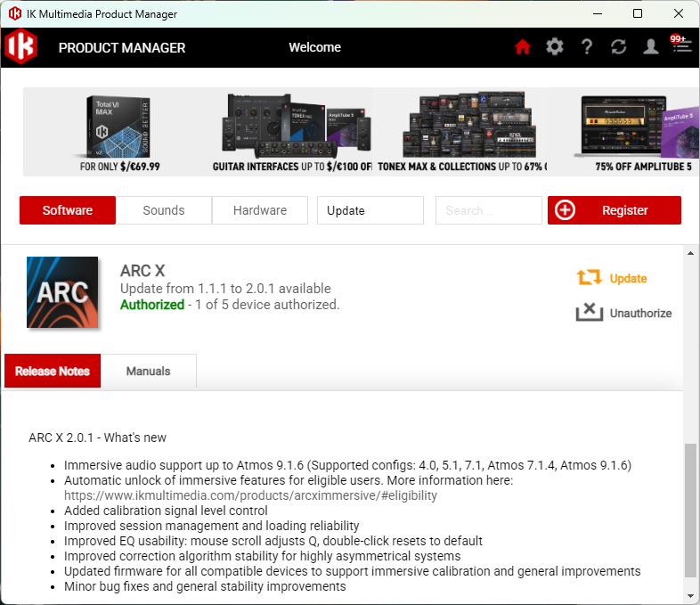Click 'Improved session management and loading reliability' note
700x605 pixels.
(x=212, y=526)
